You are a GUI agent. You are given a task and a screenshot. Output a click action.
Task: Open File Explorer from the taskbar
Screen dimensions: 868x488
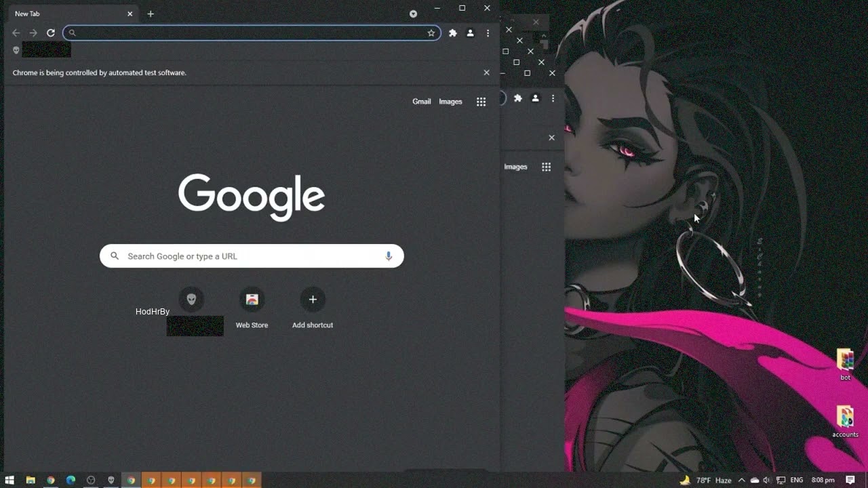(x=31, y=481)
